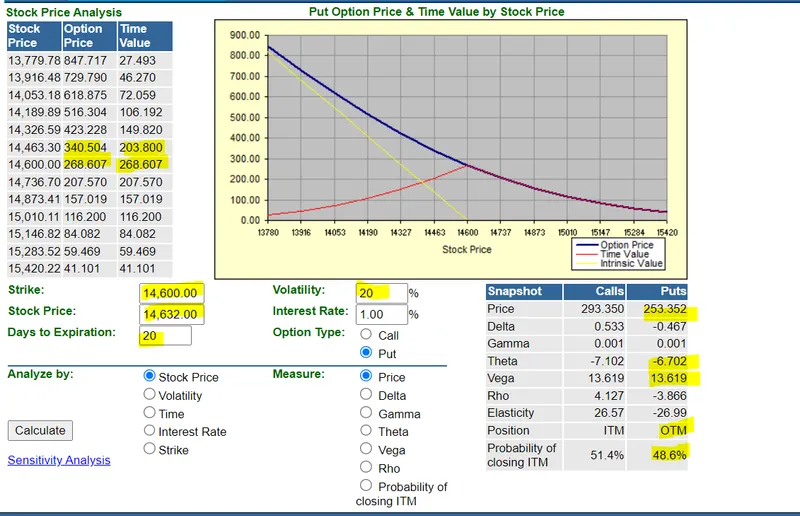800x516 pixels.
Task: Select the Vega measure radio
Action: pyautogui.click(x=366, y=449)
